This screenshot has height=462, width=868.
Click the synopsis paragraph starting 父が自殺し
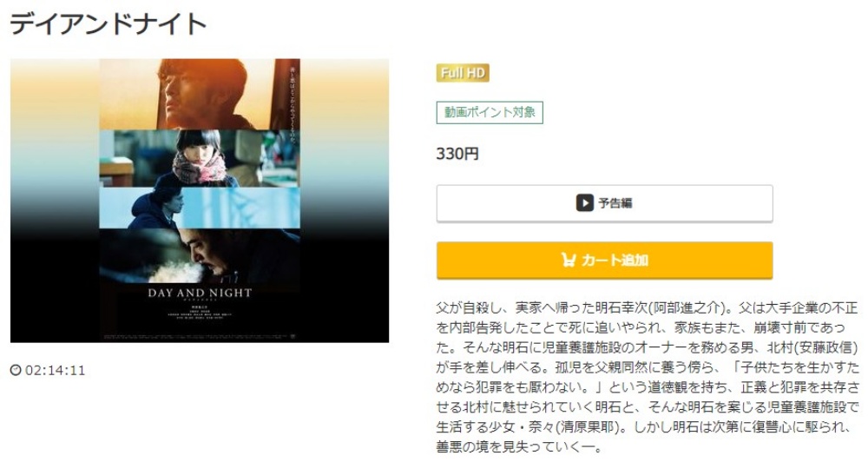[x=648, y=377]
